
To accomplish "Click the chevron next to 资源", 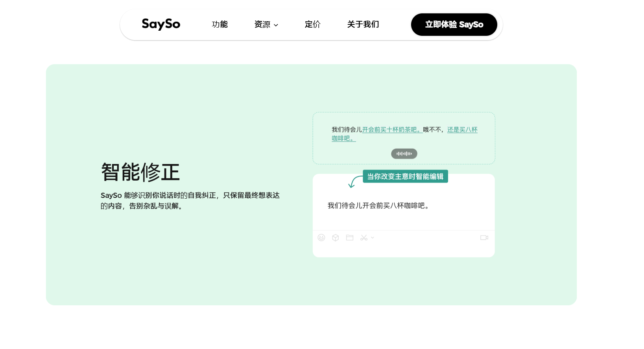I will (x=276, y=25).
